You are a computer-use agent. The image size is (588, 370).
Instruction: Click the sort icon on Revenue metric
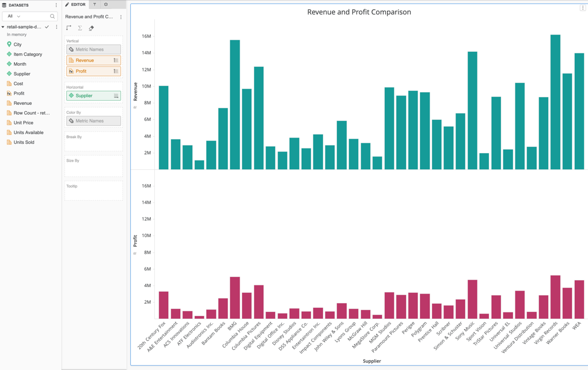coord(116,60)
